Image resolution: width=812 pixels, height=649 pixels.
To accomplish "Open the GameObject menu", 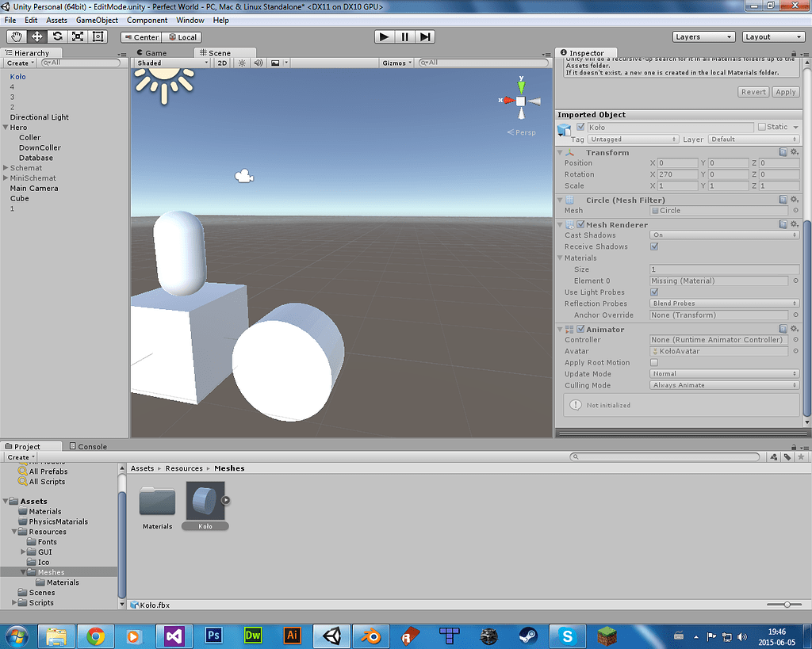I will pos(97,20).
